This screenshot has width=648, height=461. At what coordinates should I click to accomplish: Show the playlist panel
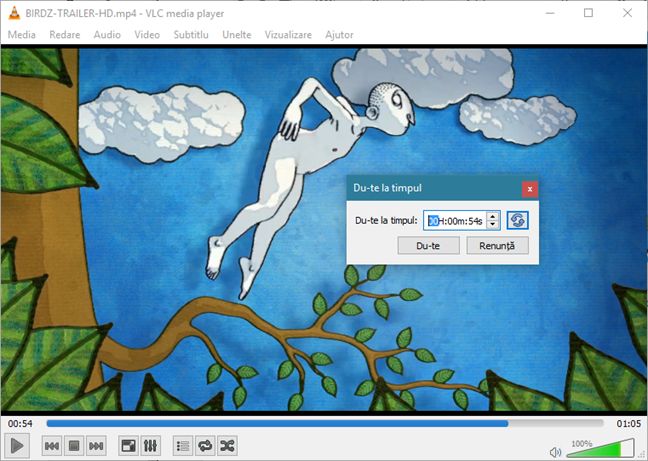[183, 446]
